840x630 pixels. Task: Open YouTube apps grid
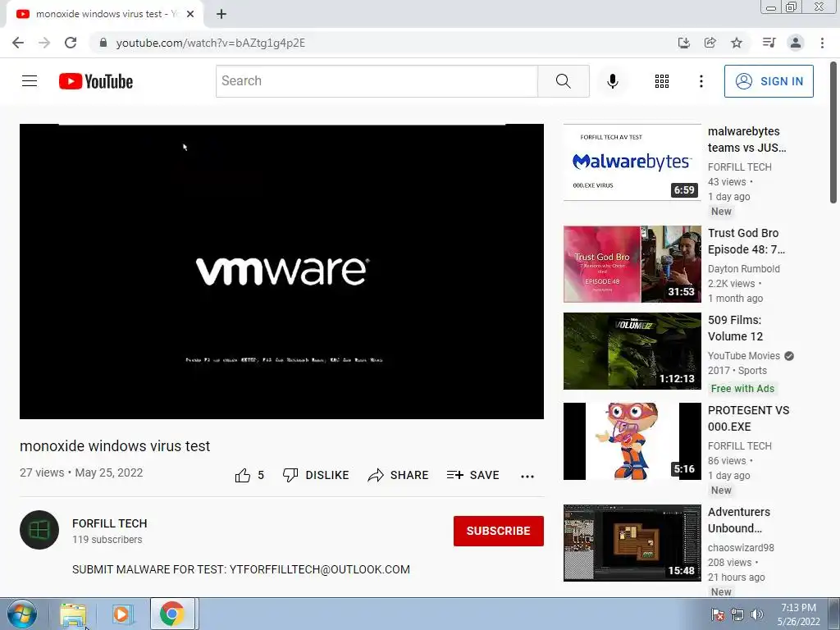point(662,81)
